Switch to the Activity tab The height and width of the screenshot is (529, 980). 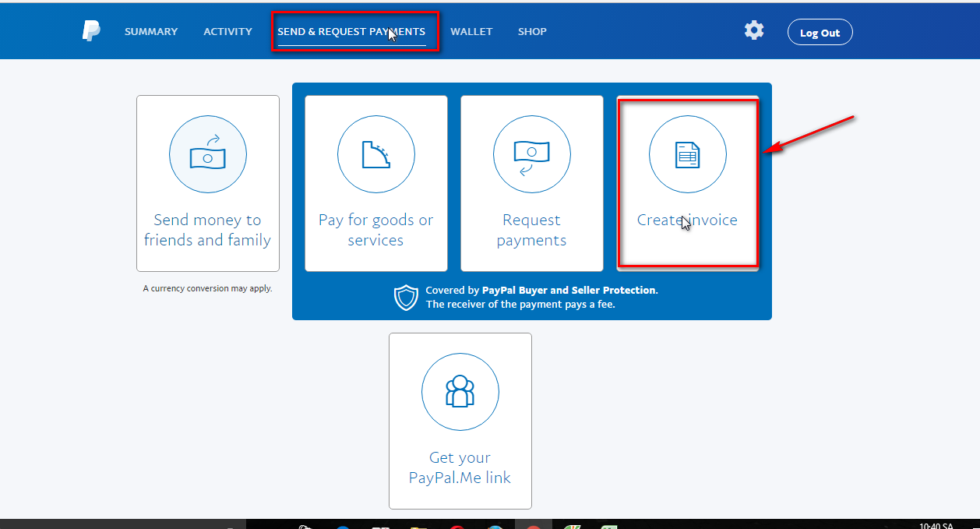tap(227, 32)
